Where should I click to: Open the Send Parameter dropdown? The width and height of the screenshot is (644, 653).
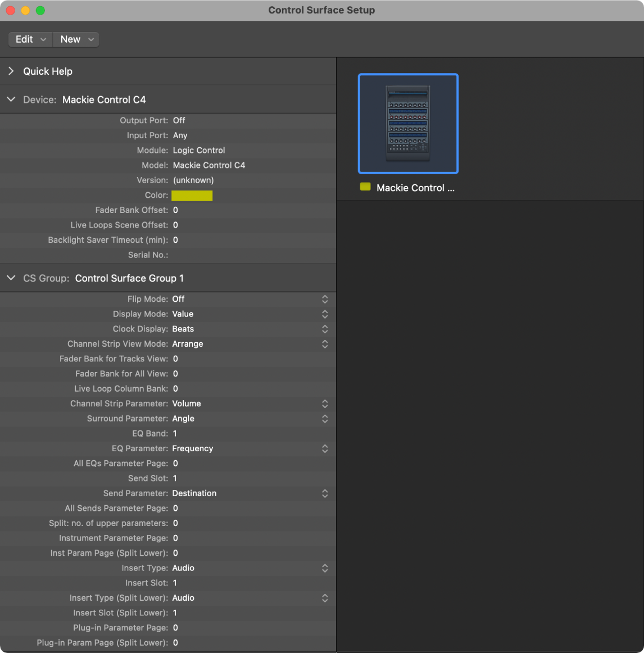(x=325, y=493)
